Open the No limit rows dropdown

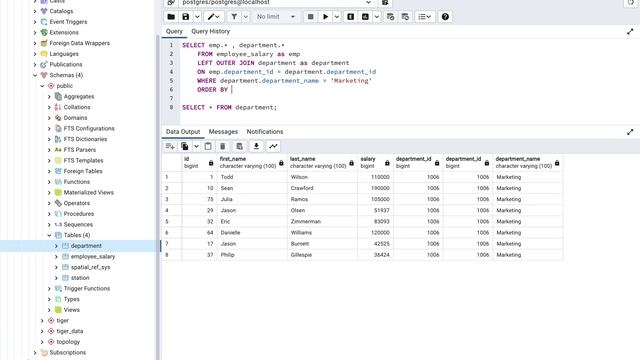click(x=276, y=17)
